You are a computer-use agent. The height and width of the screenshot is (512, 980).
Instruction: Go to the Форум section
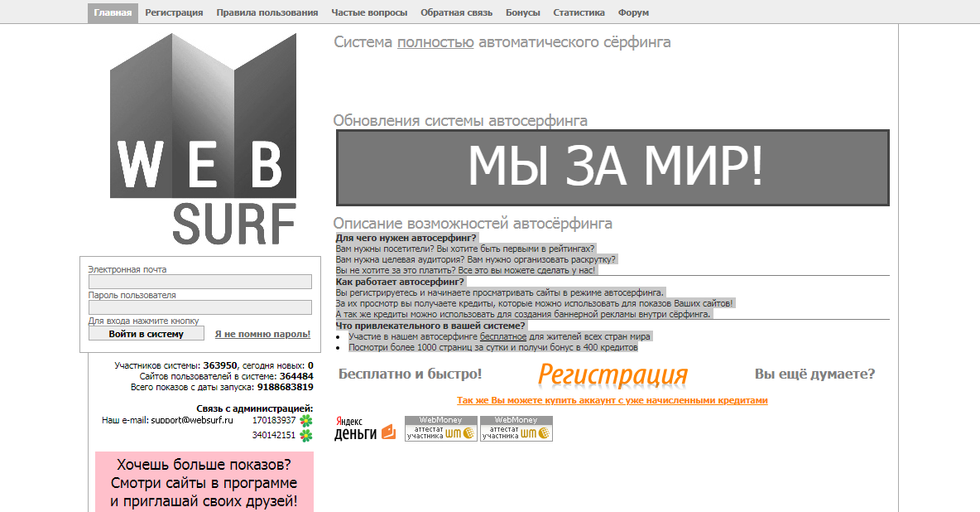[x=633, y=13]
